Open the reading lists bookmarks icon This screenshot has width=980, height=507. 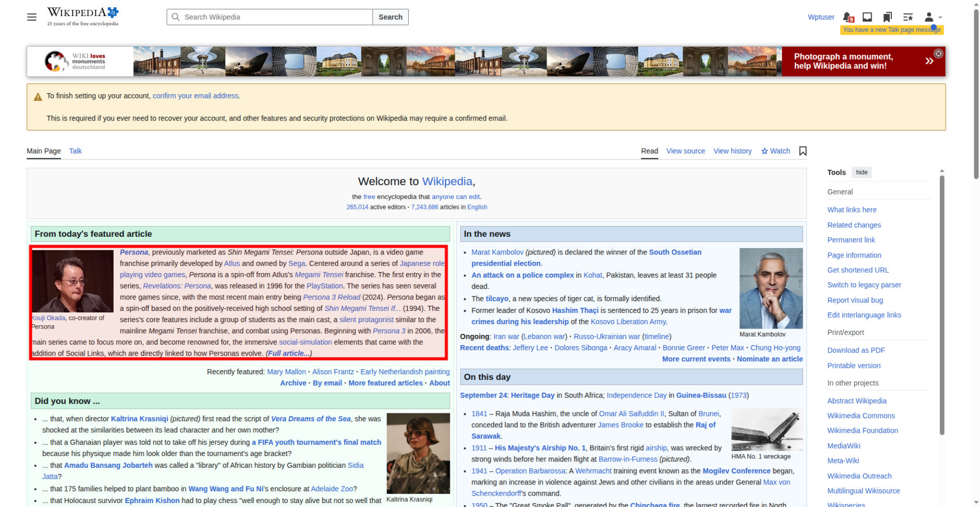[x=887, y=17]
